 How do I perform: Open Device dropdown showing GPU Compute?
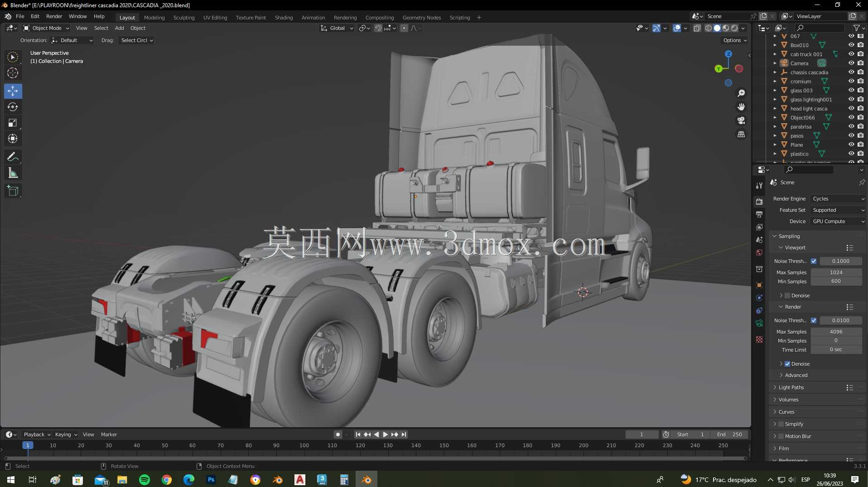coord(838,221)
